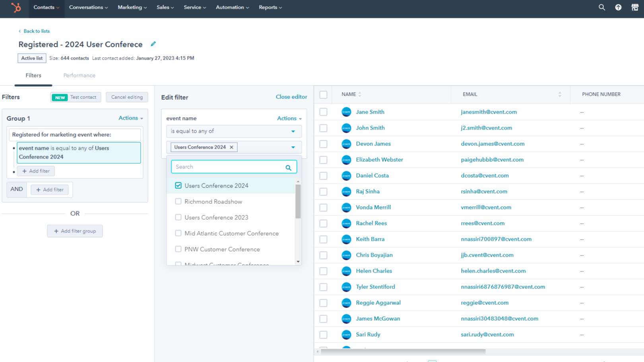The width and height of the screenshot is (644, 362).
Task: Open the 'is equal to any of' dropdown
Action: pos(234,131)
